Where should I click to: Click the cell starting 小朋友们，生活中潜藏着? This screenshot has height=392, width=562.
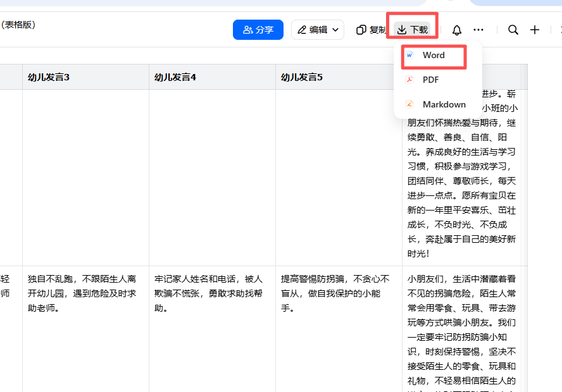click(461, 329)
